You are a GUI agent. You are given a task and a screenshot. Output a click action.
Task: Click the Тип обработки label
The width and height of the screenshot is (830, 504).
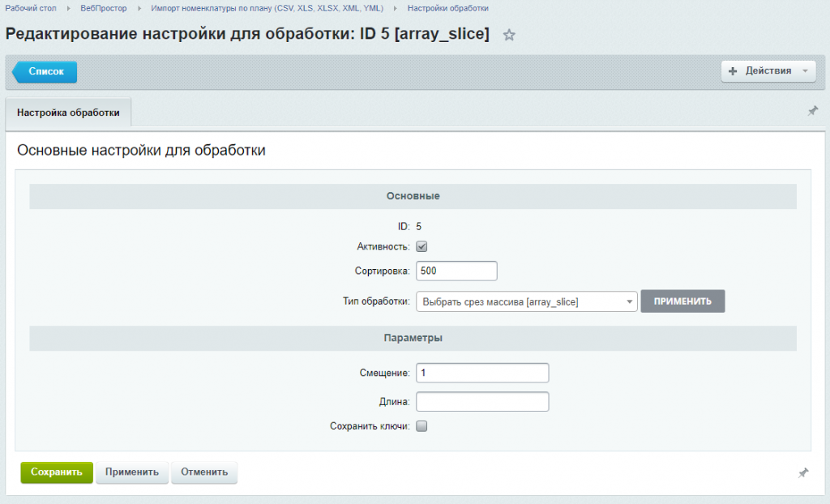point(376,301)
